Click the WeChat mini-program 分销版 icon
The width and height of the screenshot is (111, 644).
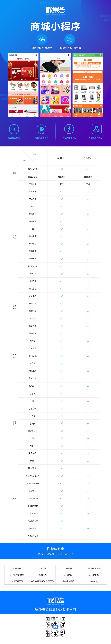coord(70,39)
